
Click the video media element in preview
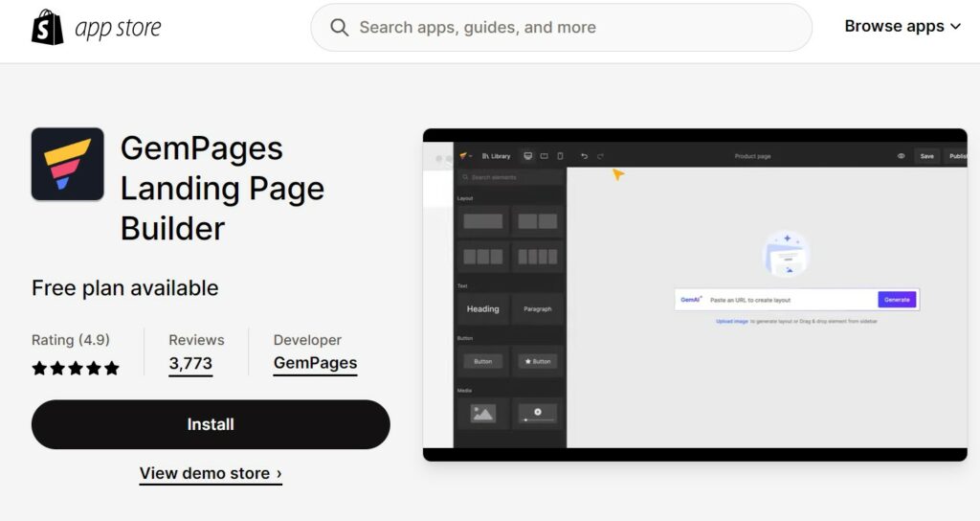coord(538,414)
